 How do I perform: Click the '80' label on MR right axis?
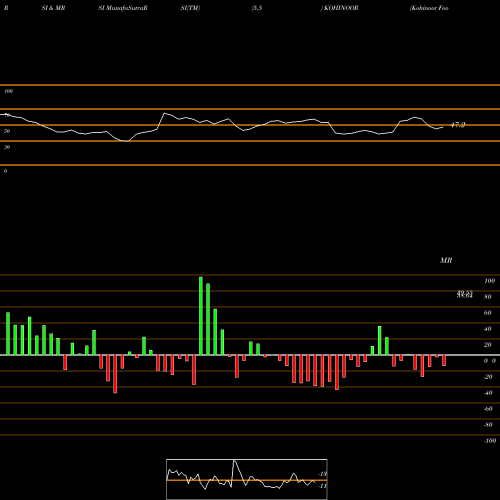point(488,297)
